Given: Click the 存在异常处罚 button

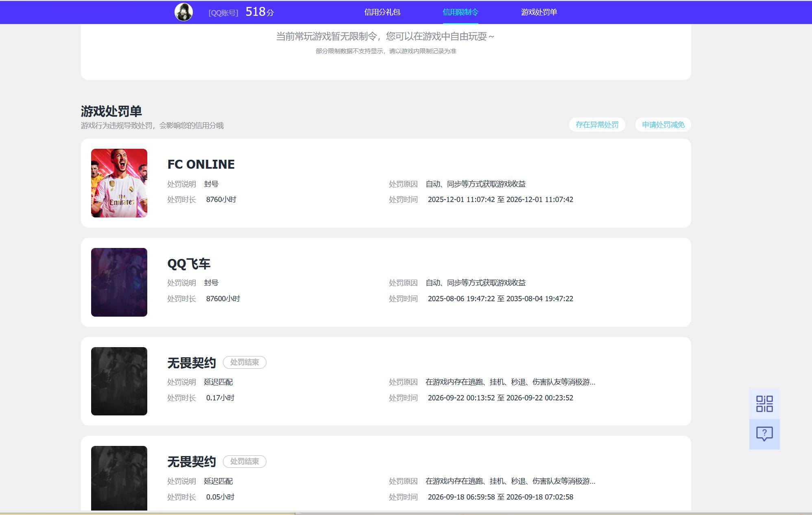Looking at the screenshot, I should pyautogui.click(x=597, y=125).
